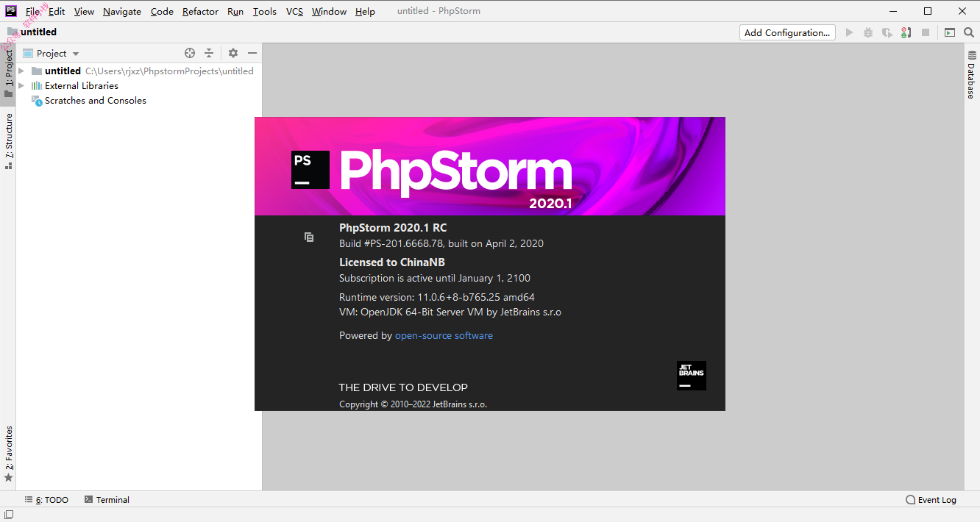Viewport: 980px width, 522px height.
Task: Open the Database side tab
Action: [972, 75]
